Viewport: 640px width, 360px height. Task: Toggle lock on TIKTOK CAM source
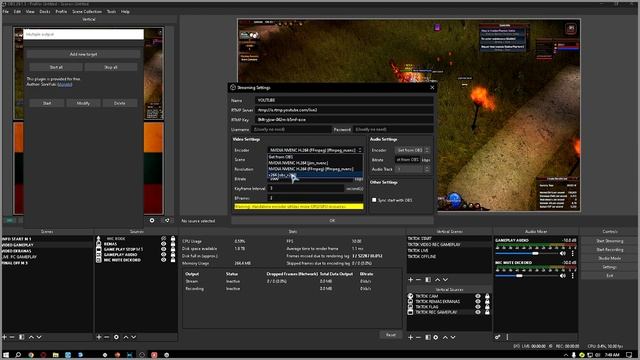pyautogui.click(x=487, y=296)
